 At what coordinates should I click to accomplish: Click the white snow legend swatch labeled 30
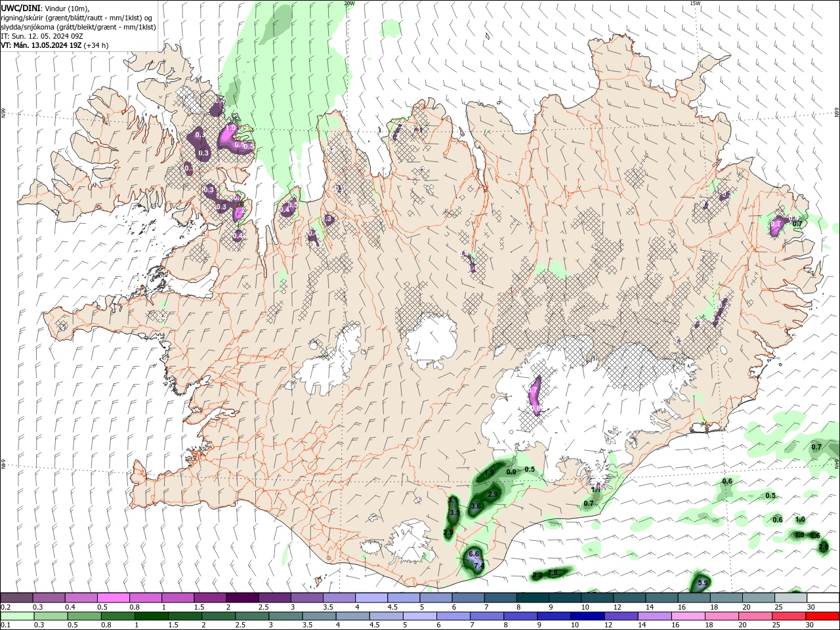823,597
